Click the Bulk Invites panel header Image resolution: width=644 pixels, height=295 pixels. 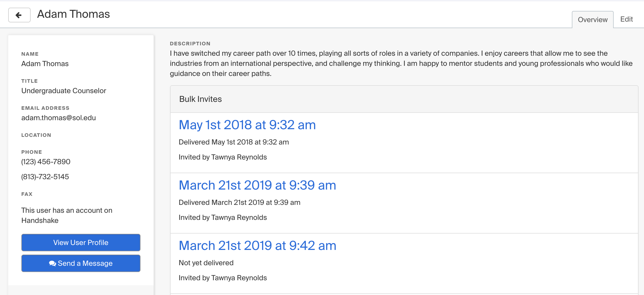[x=200, y=99]
